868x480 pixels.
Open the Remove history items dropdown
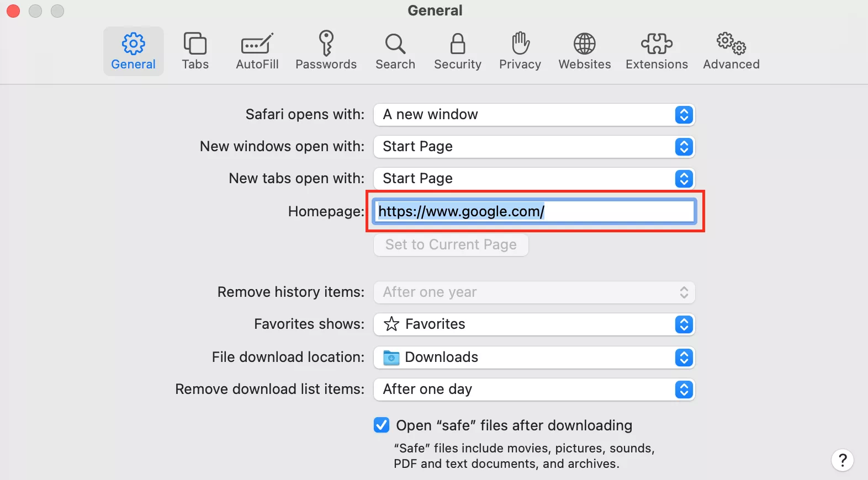pos(534,292)
